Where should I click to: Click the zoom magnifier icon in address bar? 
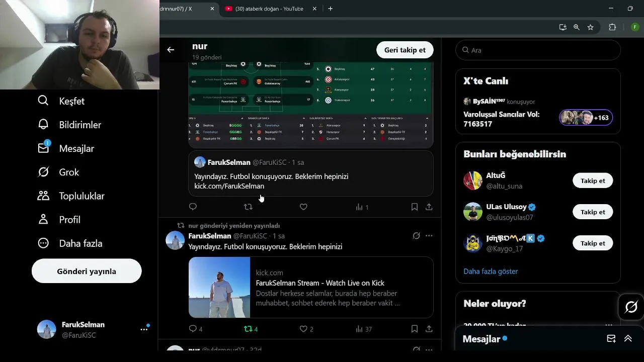[577, 27]
